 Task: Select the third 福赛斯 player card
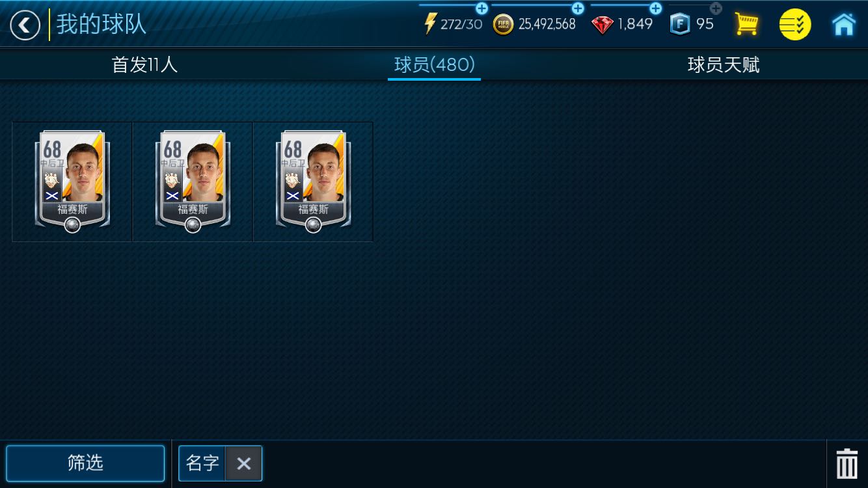click(x=313, y=182)
